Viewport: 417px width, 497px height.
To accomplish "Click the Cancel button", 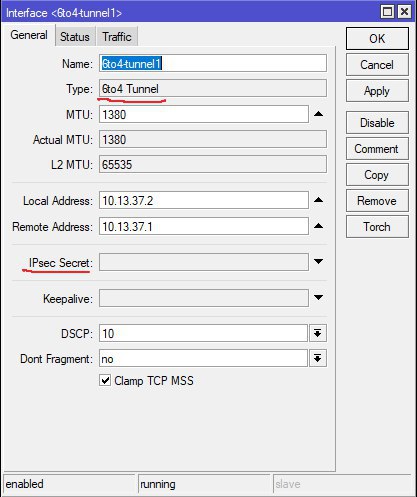I will tap(377, 65).
